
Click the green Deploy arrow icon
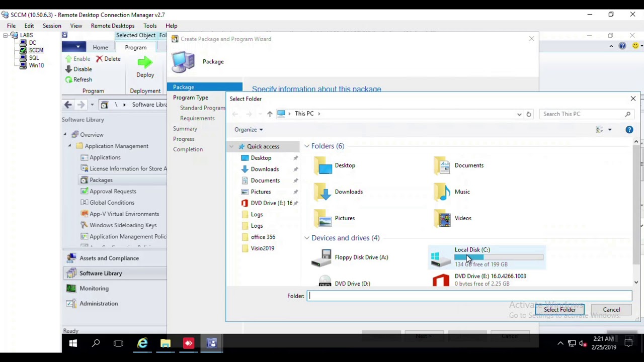[x=145, y=62]
